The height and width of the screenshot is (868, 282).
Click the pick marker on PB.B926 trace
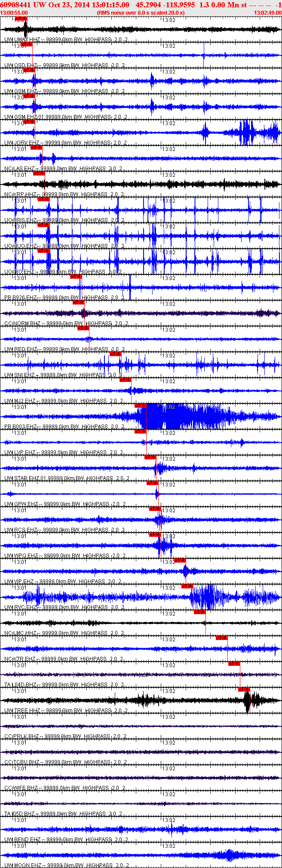click(76, 277)
